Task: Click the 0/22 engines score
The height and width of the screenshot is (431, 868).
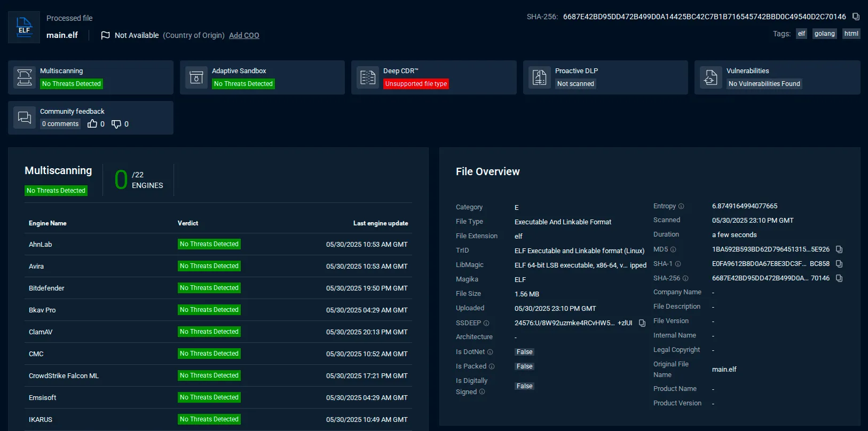Action: [x=139, y=180]
